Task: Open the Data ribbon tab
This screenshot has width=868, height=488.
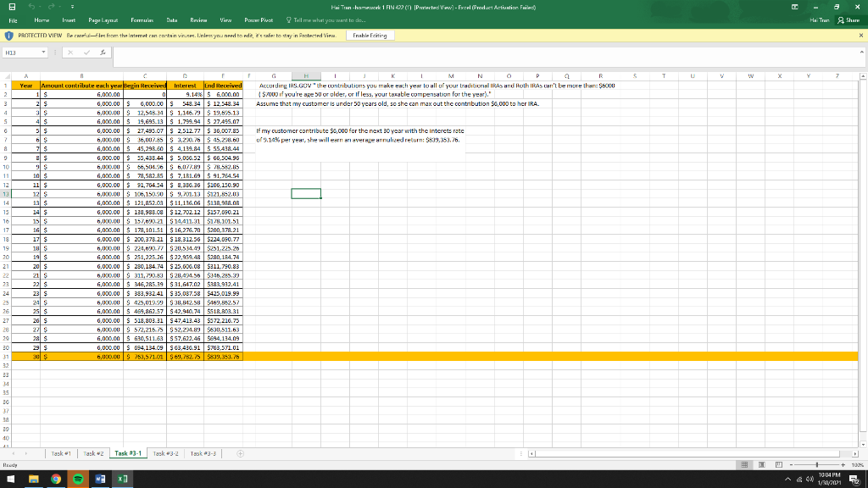Action: tap(172, 20)
